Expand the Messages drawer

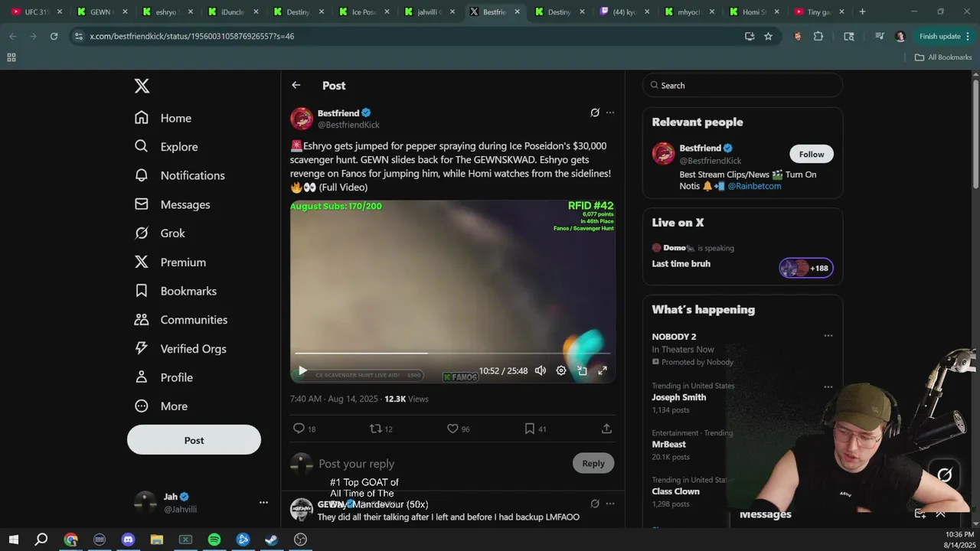coord(941,514)
